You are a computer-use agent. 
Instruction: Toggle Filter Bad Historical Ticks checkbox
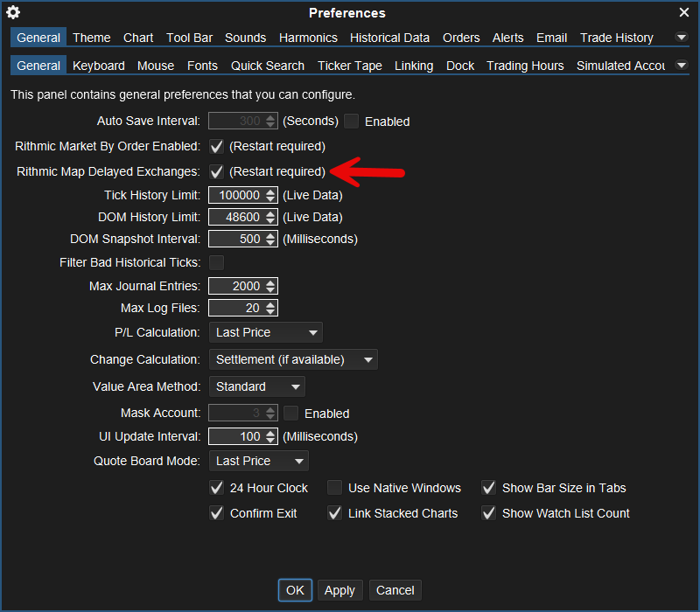tap(216, 262)
